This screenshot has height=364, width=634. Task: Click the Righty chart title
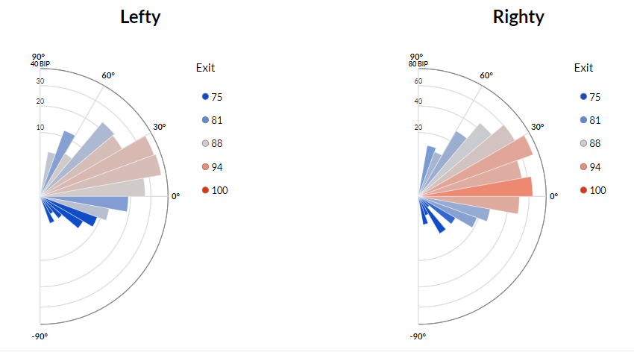[518, 17]
